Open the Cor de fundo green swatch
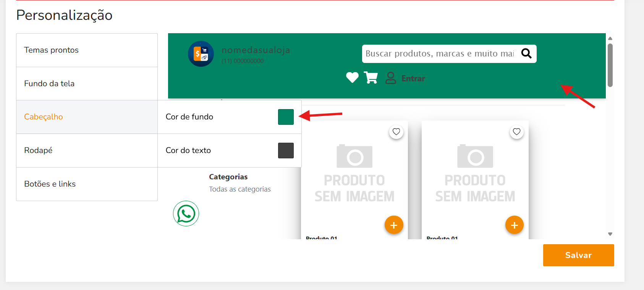Screen dimensions: 644x290 pos(286,117)
